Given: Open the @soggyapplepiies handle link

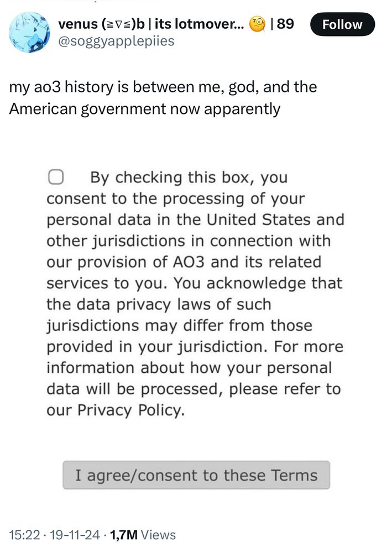Looking at the screenshot, I should click(x=116, y=41).
